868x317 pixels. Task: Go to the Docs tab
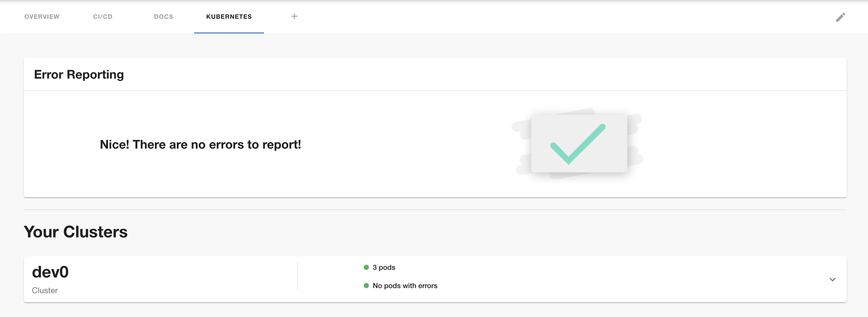pos(163,16)
